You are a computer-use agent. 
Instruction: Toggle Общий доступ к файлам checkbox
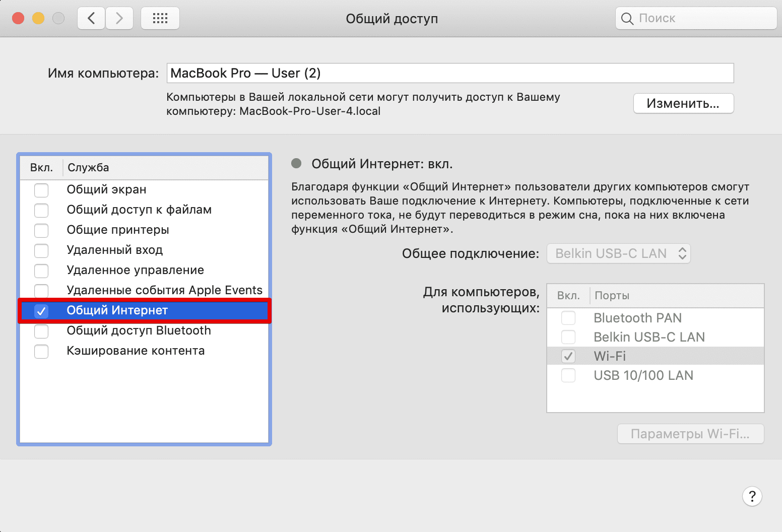41,210
